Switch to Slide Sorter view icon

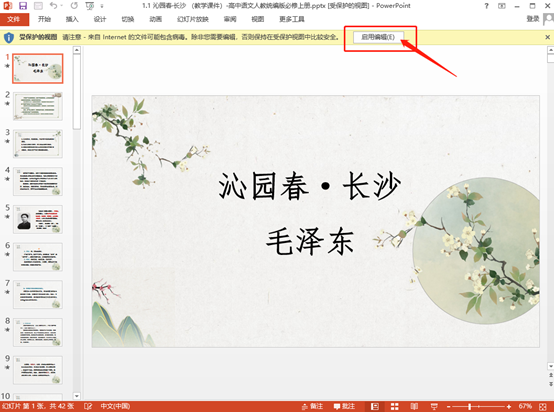click(394, 406)
